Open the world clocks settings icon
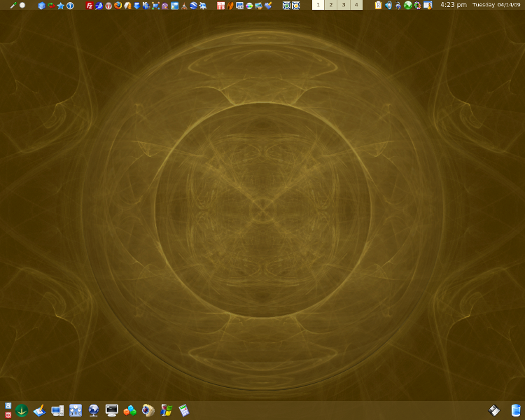Image resolution: width=525 pixels, height=420 pixels. [x=76, y=411]
